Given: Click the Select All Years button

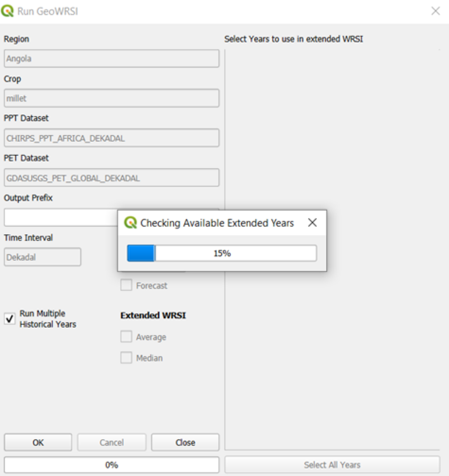Looking at the screenshot, I should click(332, 465).
